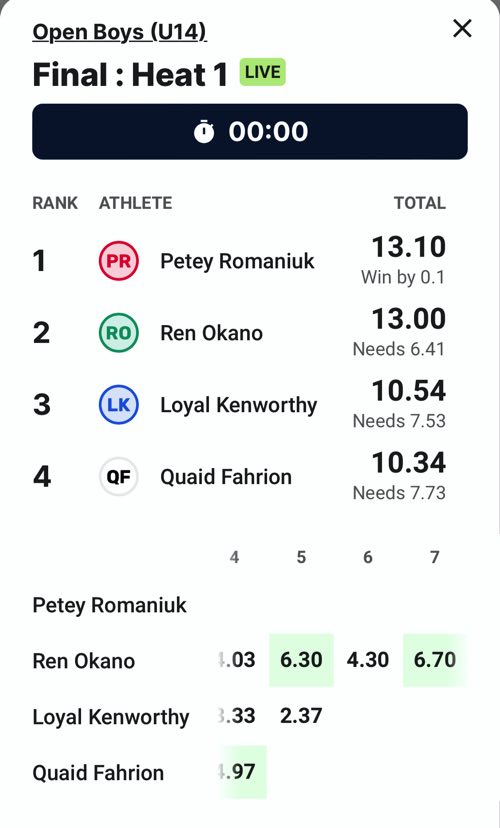Click the wave column header 7
This screenshot has width=500, height=828.
click(435, 557)
